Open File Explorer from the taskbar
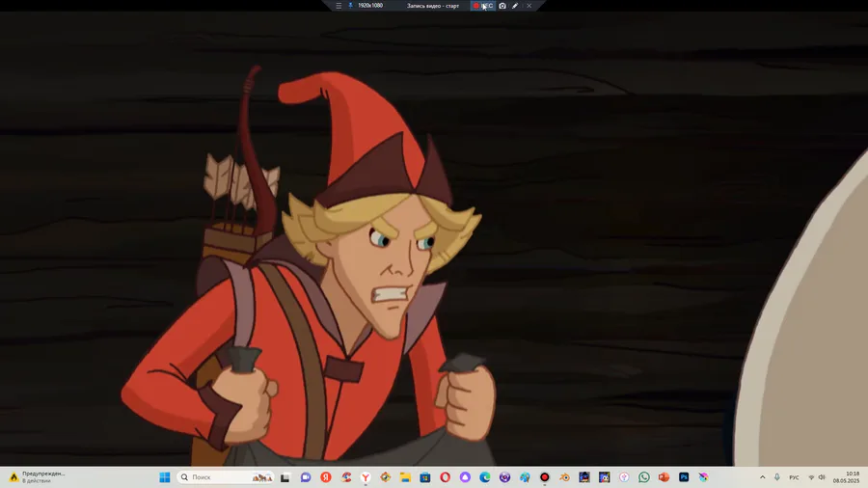The width and height of the screenshot is (868, 488). (x=405, y=477)
